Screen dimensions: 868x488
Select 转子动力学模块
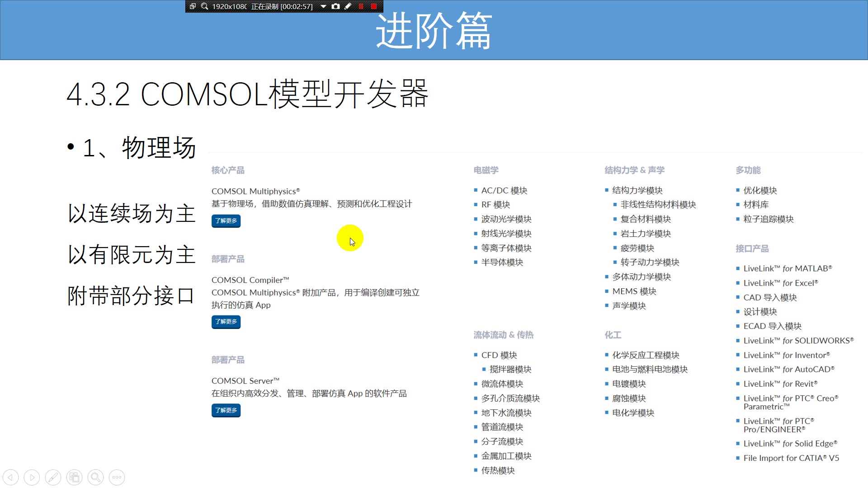click(650, 263)
